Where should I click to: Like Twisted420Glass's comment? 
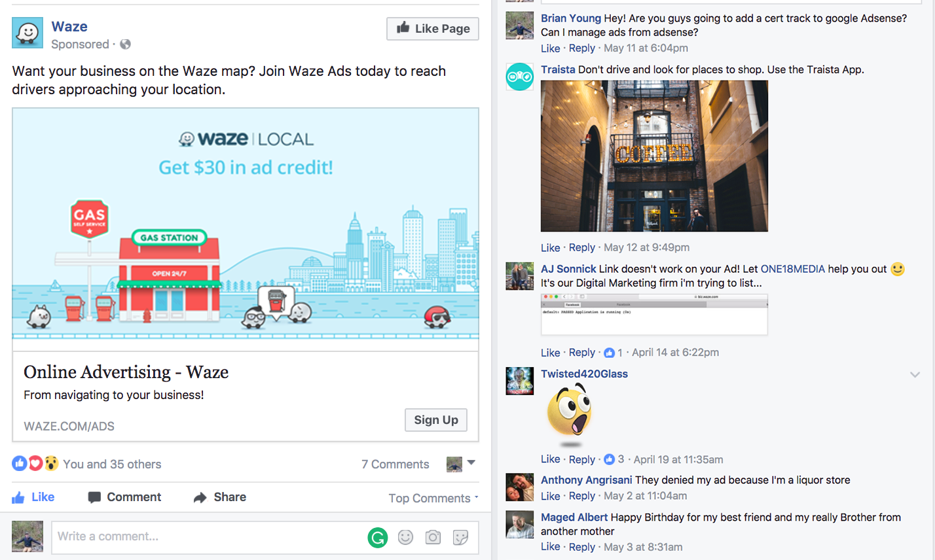click(x=550, y=459)
